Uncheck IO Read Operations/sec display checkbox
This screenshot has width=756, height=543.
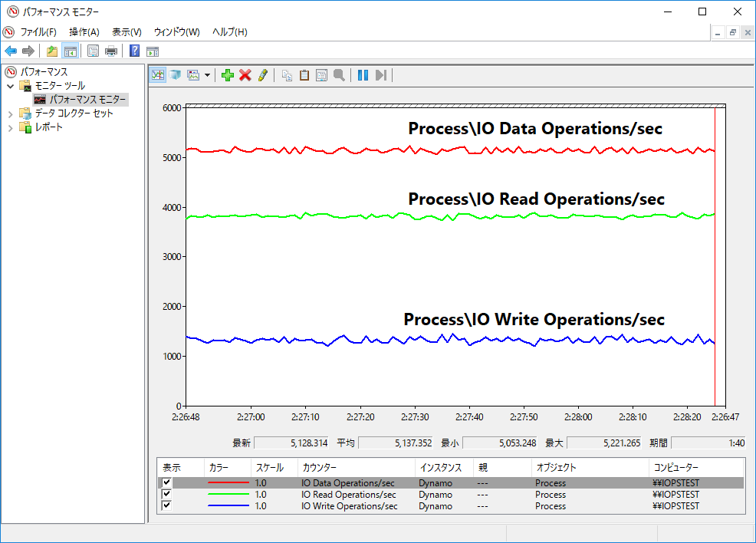tap(167, 494)
